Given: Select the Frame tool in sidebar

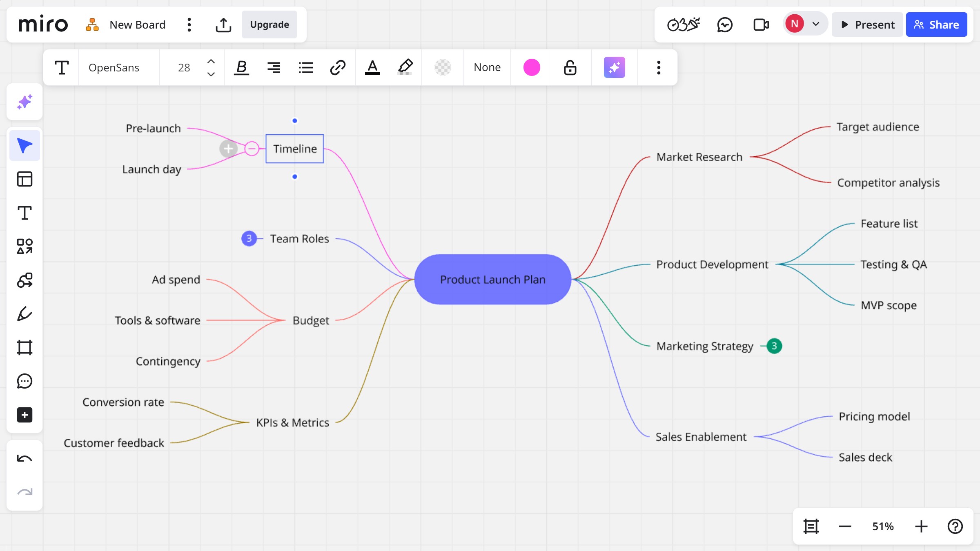Looking at the screenshot, I should pos(24,347).
